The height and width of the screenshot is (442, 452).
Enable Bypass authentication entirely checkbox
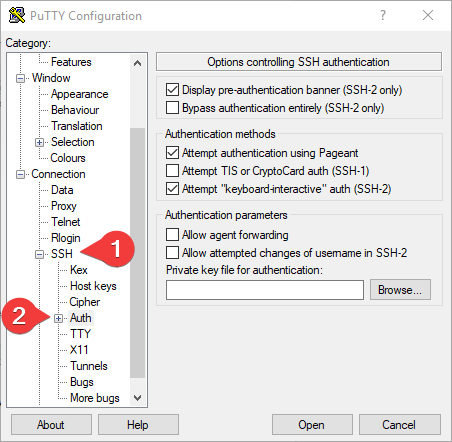[172, 108]
